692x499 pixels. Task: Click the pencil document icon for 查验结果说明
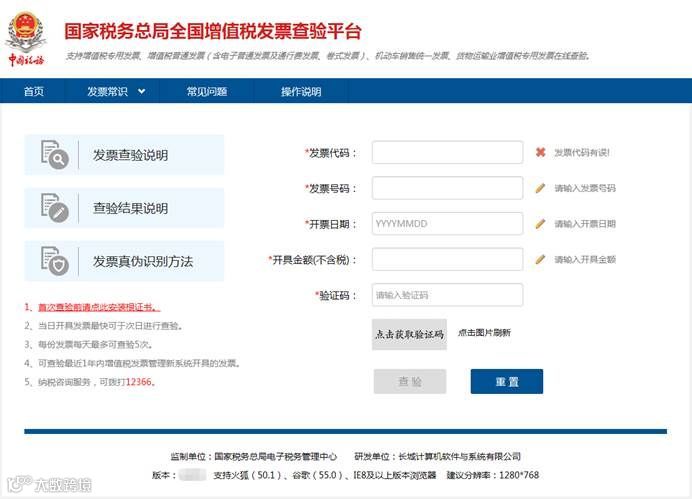pos(55,208)
